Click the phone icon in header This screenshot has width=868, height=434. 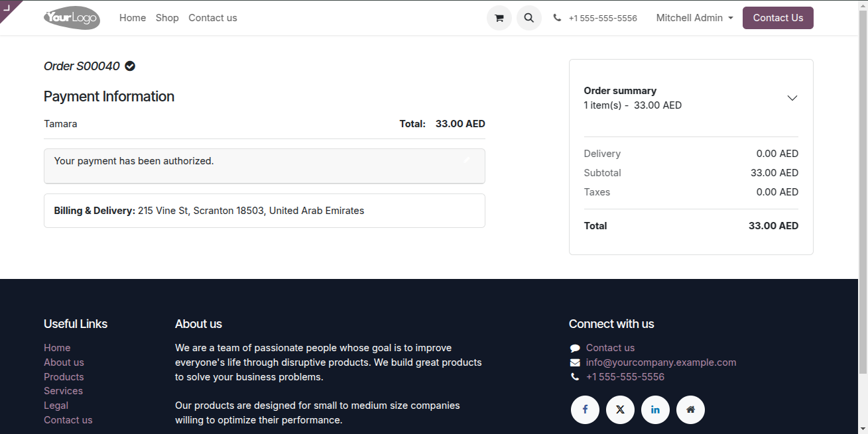click(x=557, y=19)
